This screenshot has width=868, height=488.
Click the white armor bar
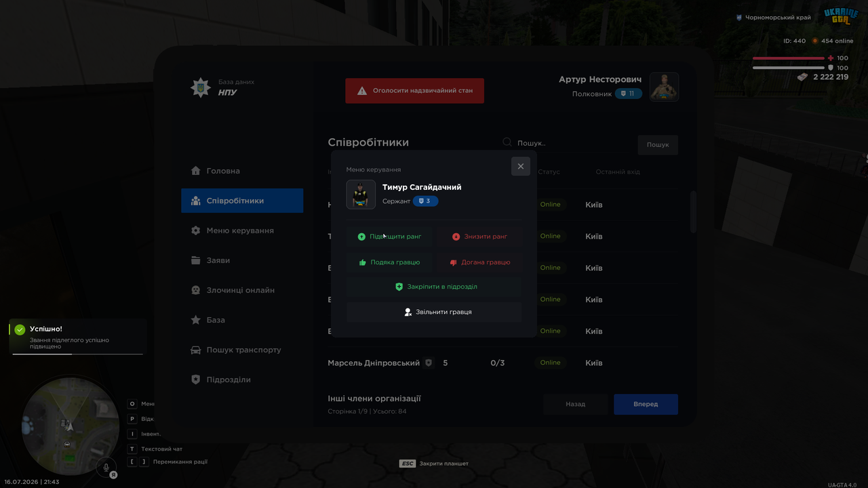point(789,68)
